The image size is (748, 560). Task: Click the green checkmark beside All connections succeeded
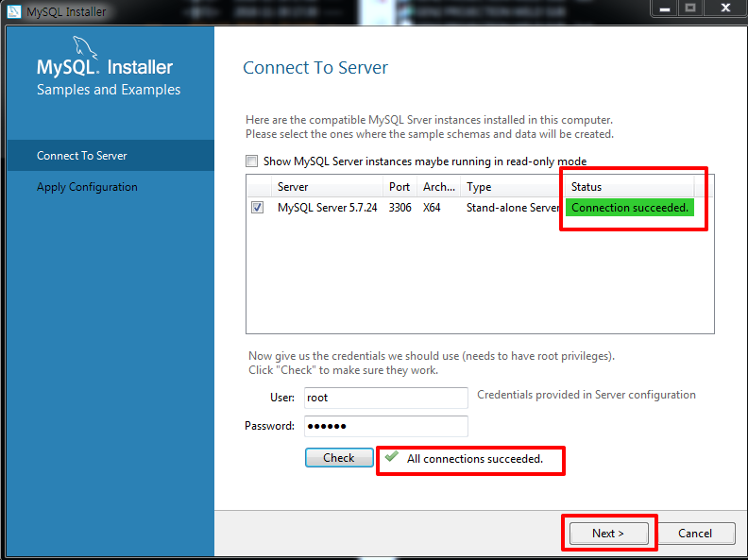[x=392, y=457]
